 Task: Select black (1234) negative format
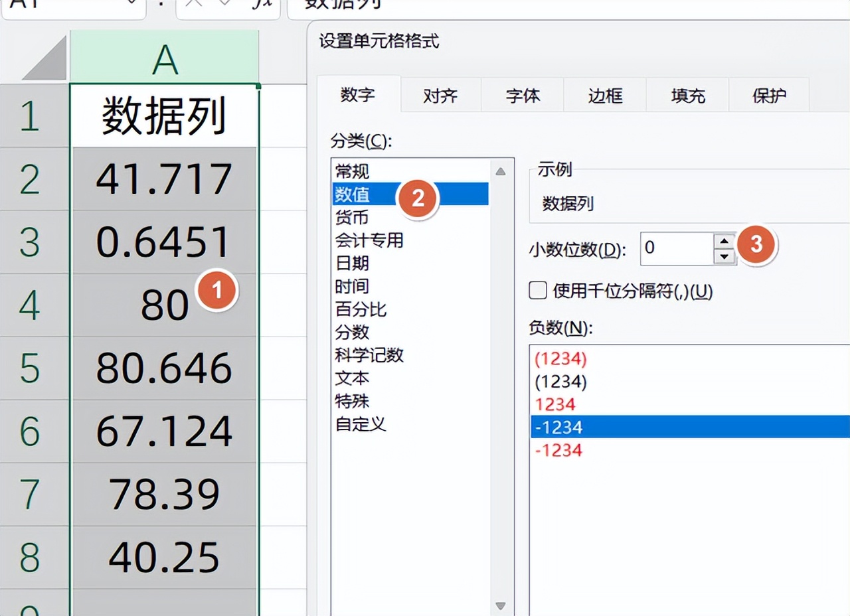pos(690,381)
